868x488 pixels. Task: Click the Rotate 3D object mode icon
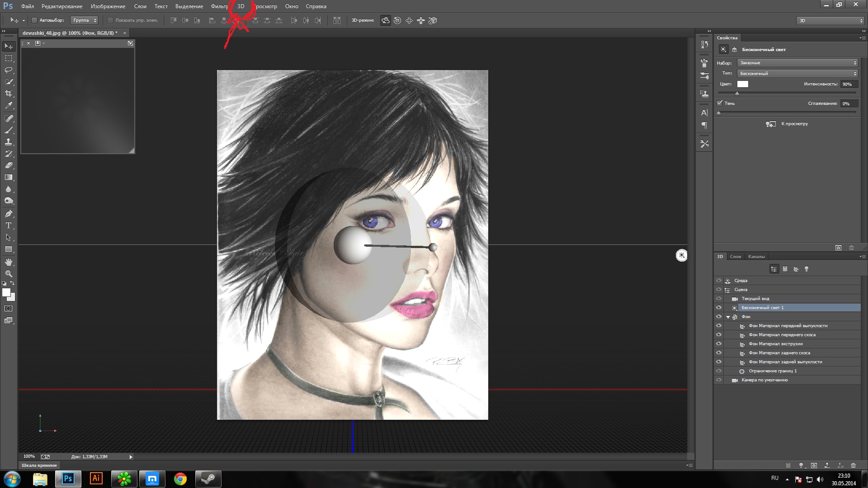pos(385,20)
